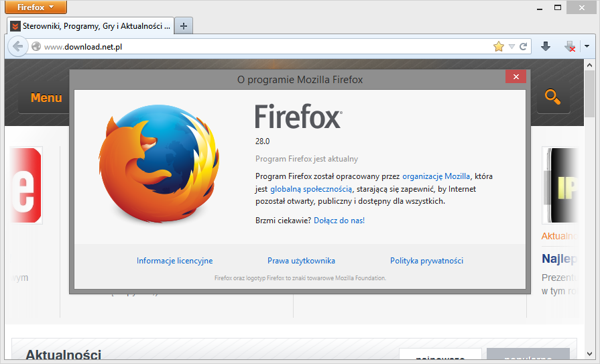Image resolution: width=600 pixels, height=364 pixels.
Task: Open the organizację Mozilla link
Action: pos(436,176)
